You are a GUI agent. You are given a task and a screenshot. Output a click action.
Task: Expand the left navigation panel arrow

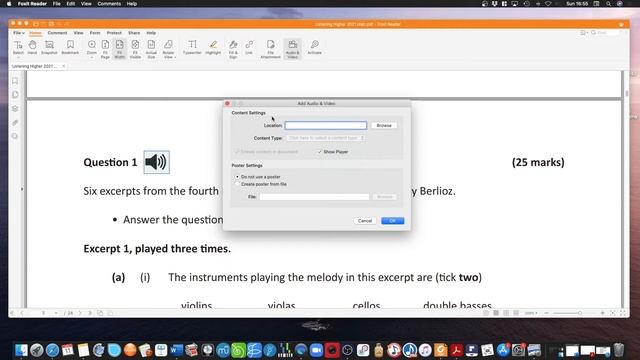click(22, 189)
